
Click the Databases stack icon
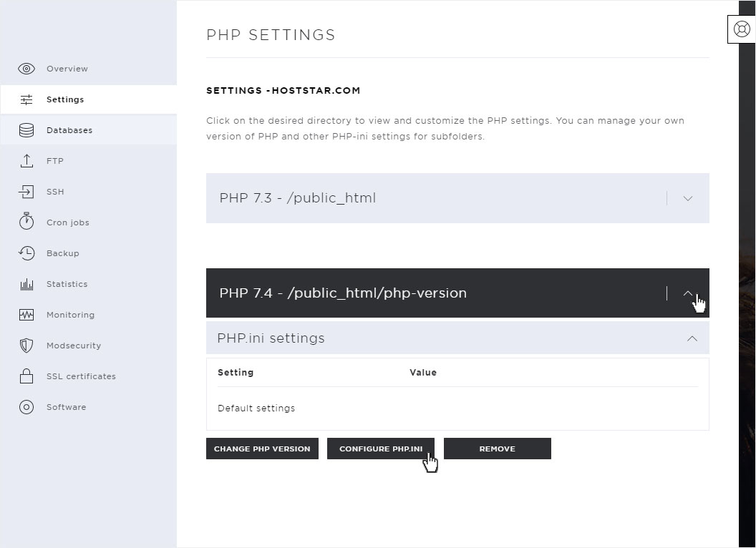click(x=26, y=130)
